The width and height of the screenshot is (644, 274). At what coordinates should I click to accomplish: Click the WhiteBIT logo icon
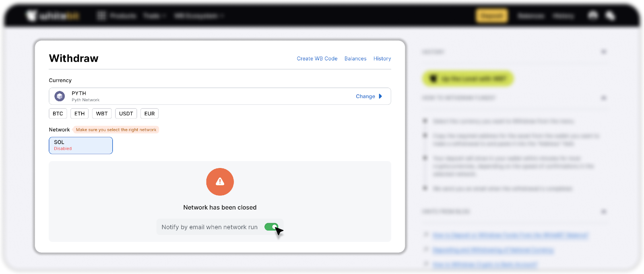(31, 16)
